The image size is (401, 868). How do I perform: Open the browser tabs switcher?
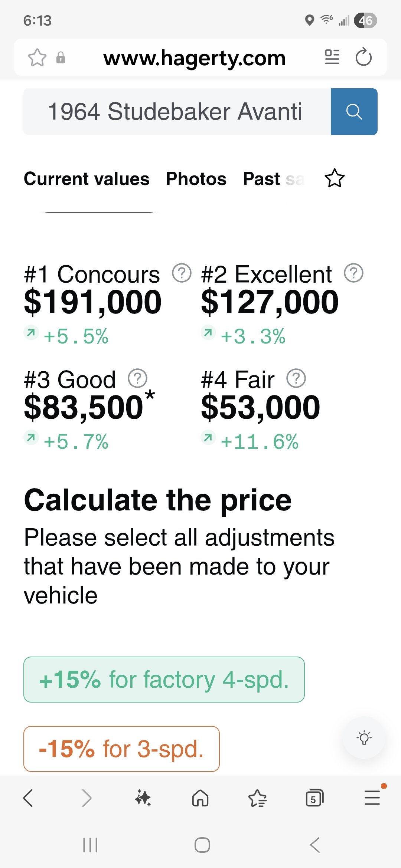pyautogui.click(x=314, y=798)
